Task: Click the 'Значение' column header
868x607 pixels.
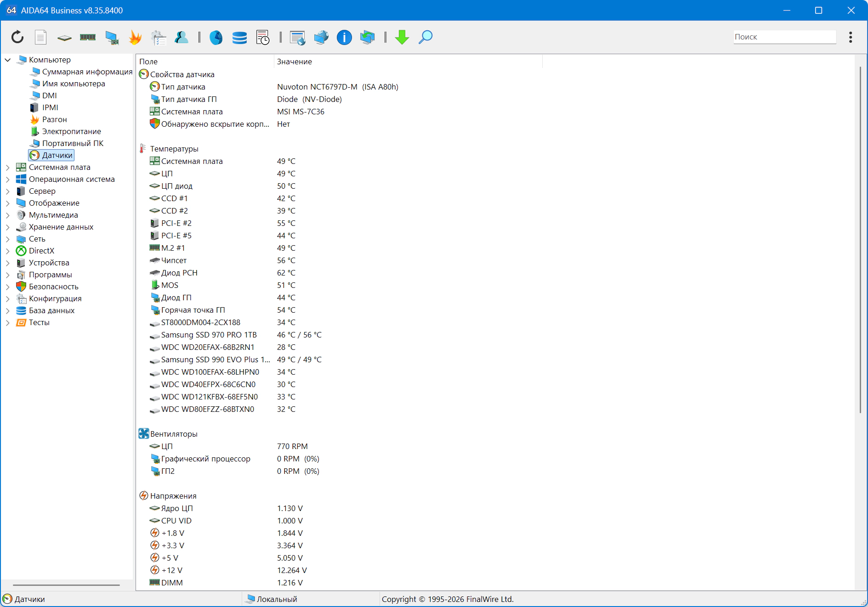Action: pyautogui.click(x=408, y=62)
